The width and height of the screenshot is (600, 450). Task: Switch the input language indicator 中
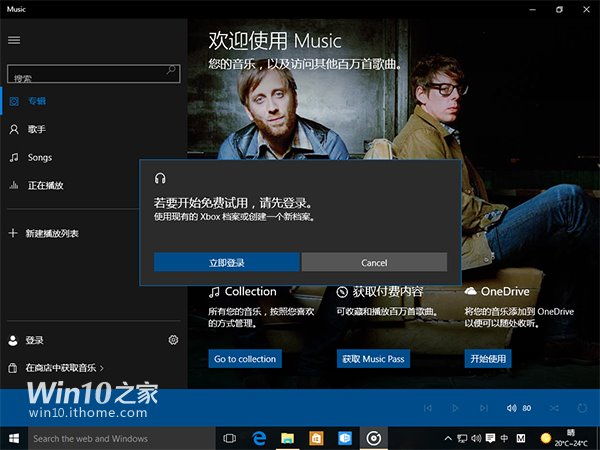[x=504, y=439]
